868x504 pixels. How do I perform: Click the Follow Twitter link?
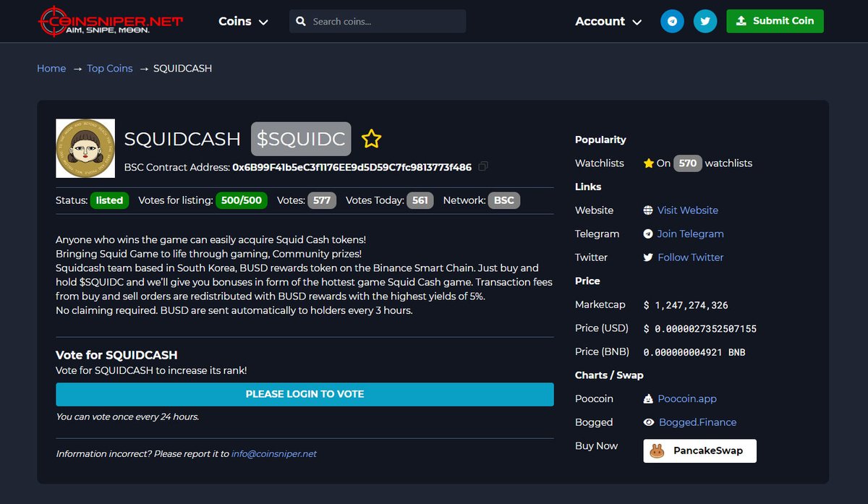pos(691,257)
